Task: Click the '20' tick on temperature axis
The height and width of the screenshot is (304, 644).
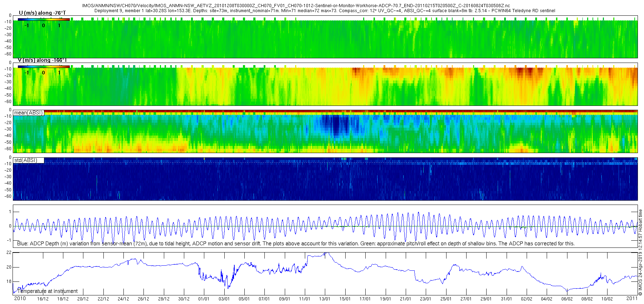Action: tap(9, 267)
